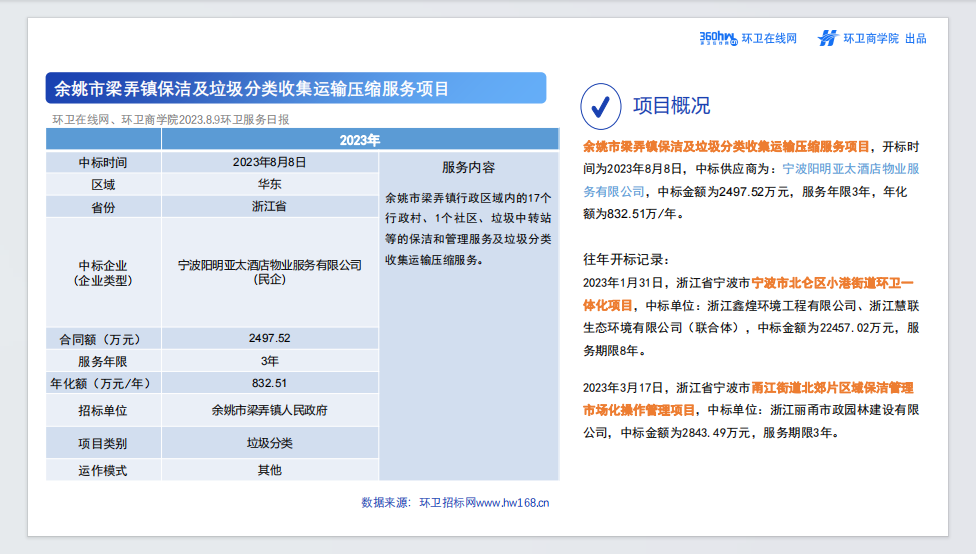The width and height of the screenshot is (976, 554).
Task: Click the blue checkmark circle icon
Action: coord(601,106)
